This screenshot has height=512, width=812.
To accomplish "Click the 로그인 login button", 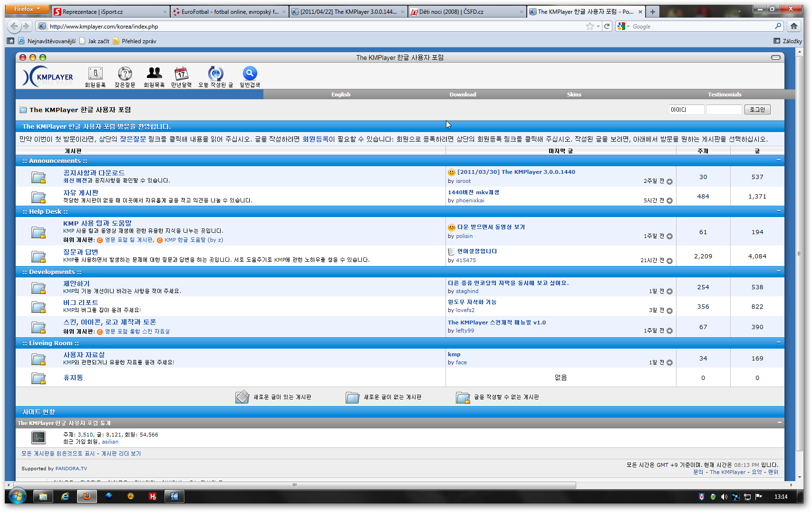I will [757, 110].
